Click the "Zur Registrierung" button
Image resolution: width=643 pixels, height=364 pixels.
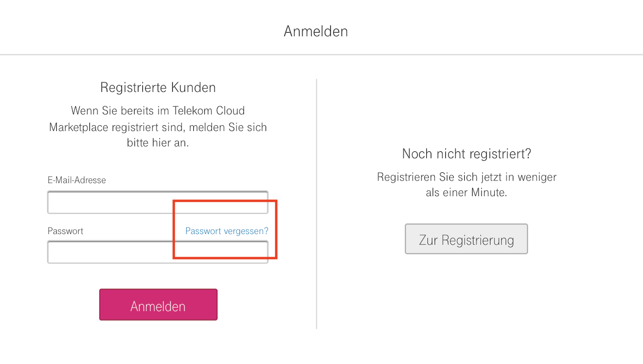click(x=466, y=239)
